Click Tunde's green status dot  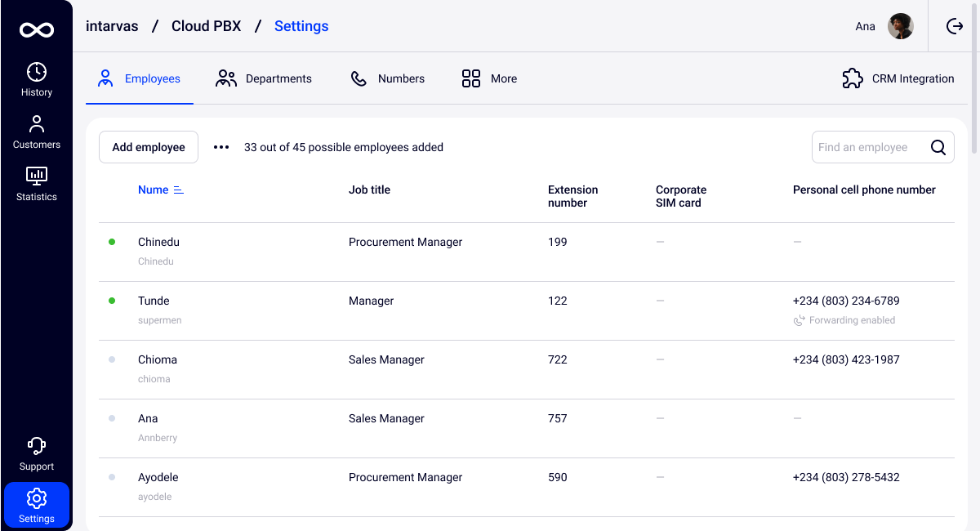112,301
